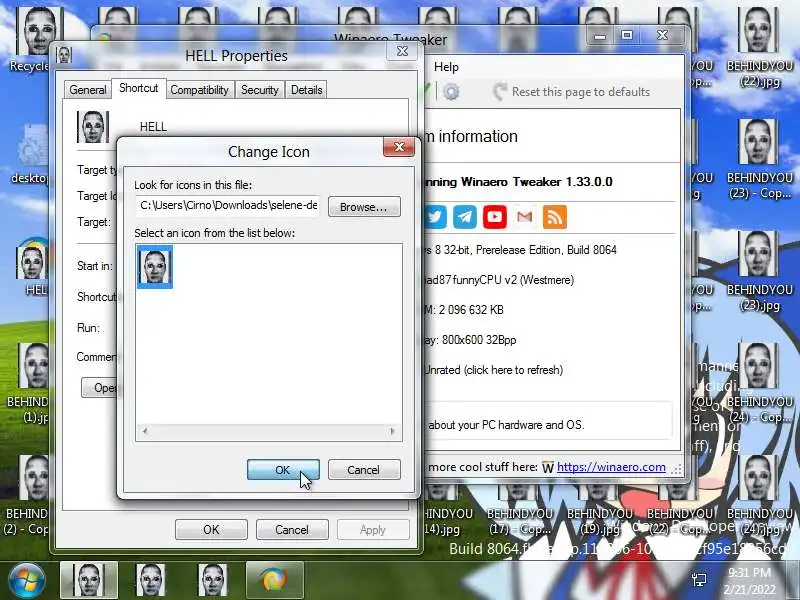The image size is (800, 600).
Task: Cancel the Change Icon dialog
Action: point(364,469)
